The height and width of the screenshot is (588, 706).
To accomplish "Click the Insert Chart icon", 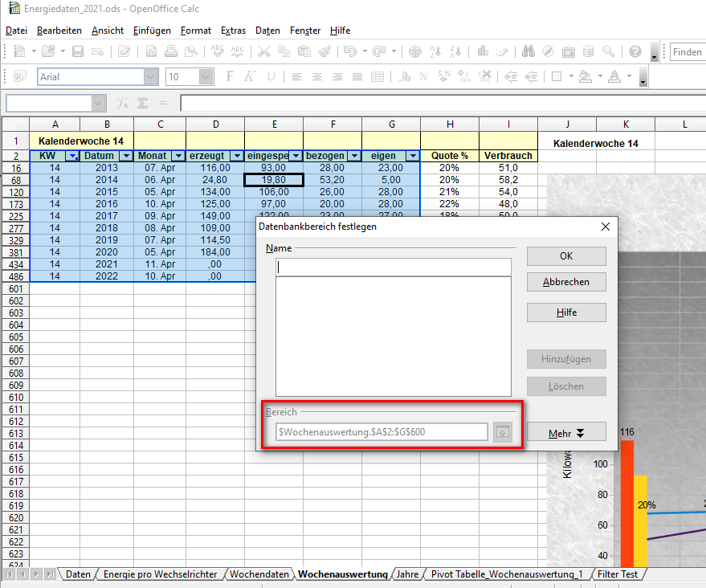I will (483, 51).
